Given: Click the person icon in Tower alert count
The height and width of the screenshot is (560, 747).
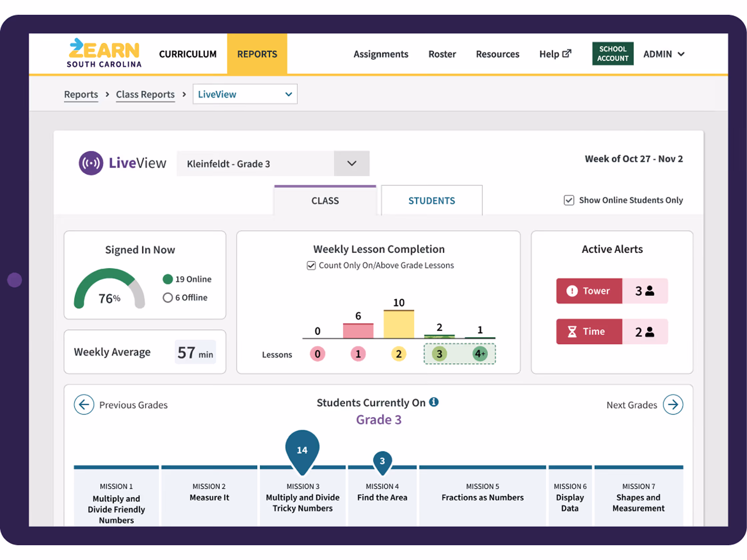Looking at the screenshot, I should point(650,291).
